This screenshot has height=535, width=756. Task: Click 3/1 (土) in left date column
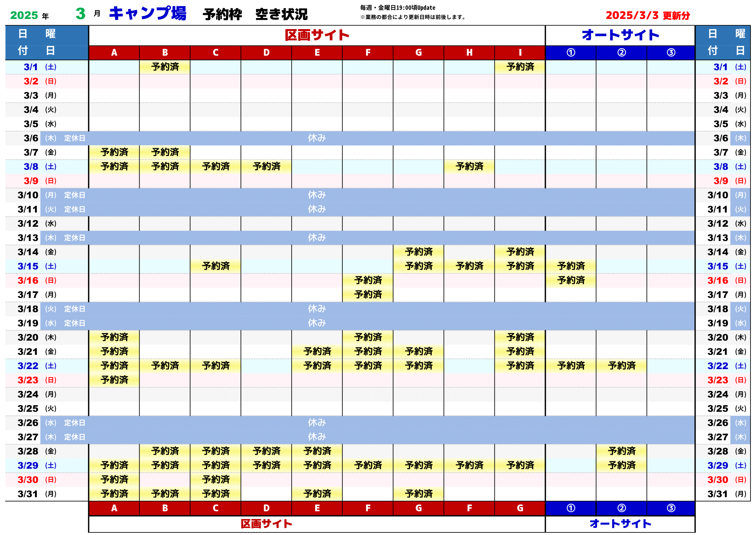click(40, 67)
